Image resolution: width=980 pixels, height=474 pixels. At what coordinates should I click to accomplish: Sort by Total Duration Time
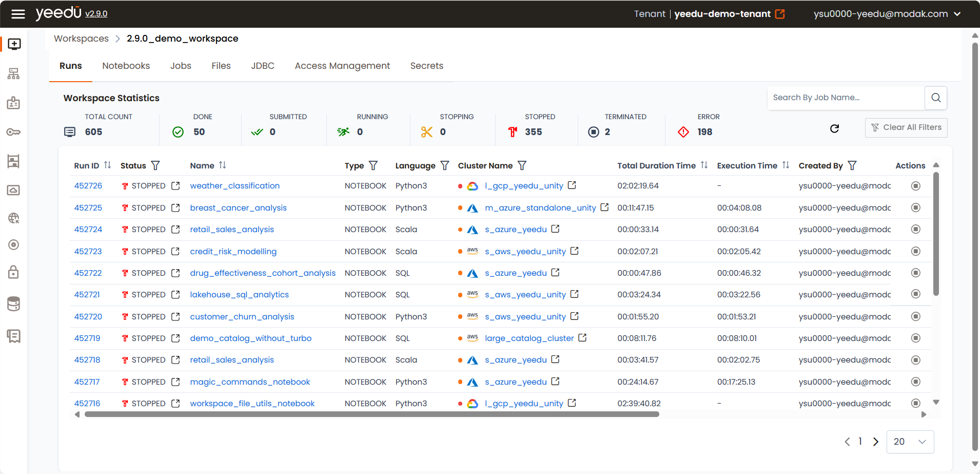(x=704, y=165)
